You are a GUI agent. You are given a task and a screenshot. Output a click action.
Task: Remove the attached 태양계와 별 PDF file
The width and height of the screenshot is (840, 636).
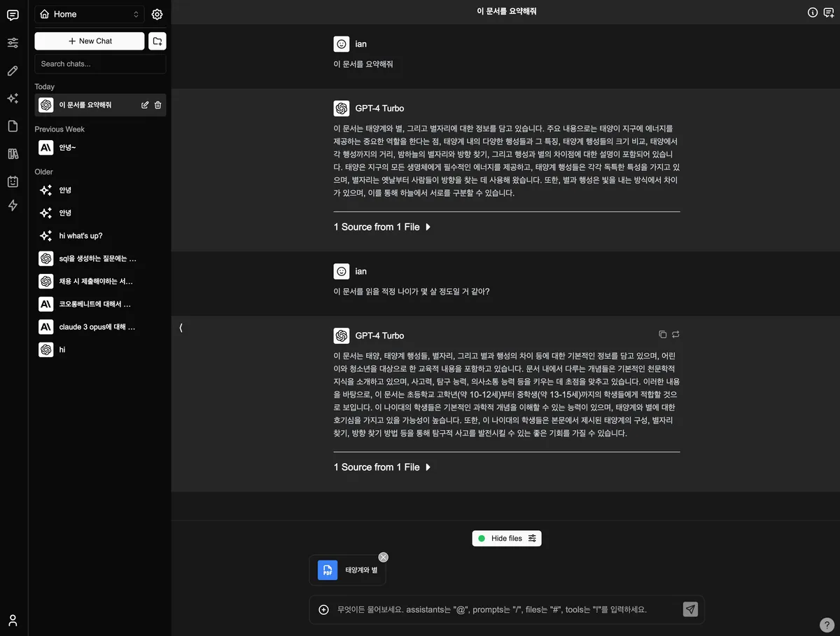[x=383, y=557]
